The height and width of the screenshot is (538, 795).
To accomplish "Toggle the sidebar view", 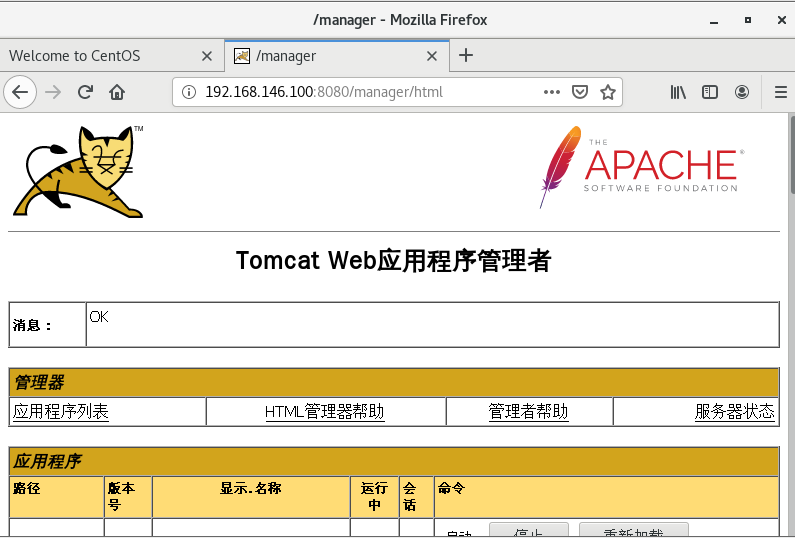I will (x=710, y=92).
